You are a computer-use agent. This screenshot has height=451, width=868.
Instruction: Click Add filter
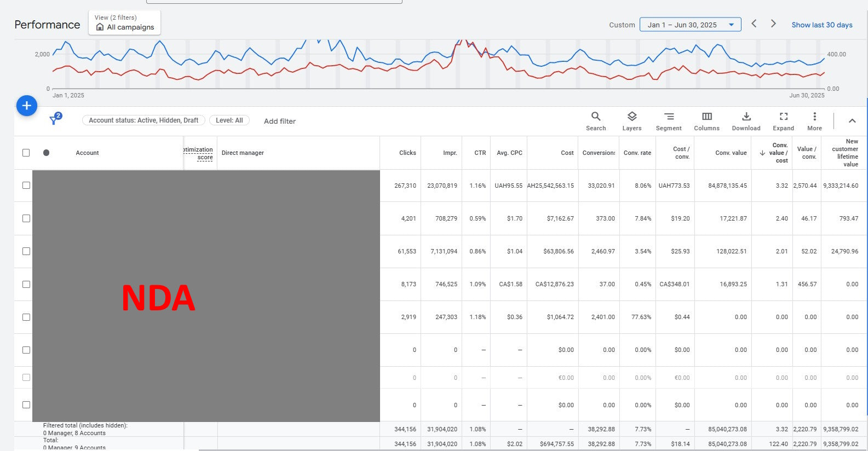click(279, 121)
